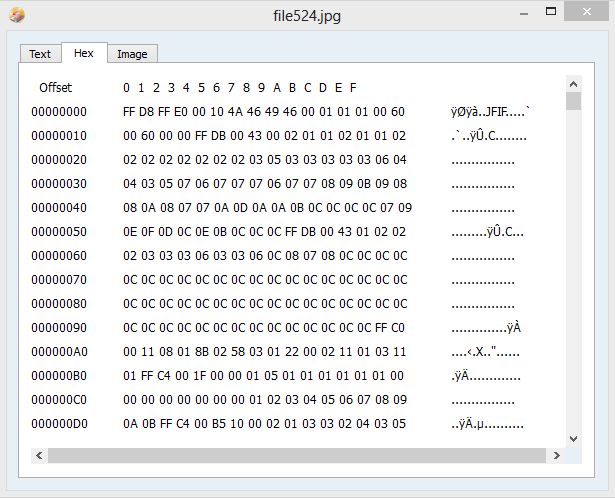The height and width of the screenshot is (498, 615).
Task: Select the Hex tab
Action: click(x=83, y=53)
